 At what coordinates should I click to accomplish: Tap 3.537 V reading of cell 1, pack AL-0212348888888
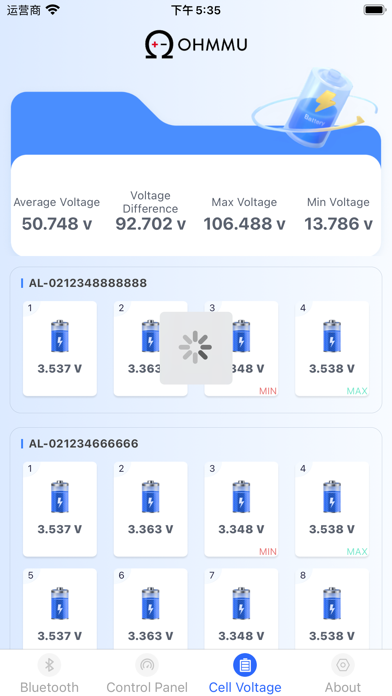click(x=60, y=368)
